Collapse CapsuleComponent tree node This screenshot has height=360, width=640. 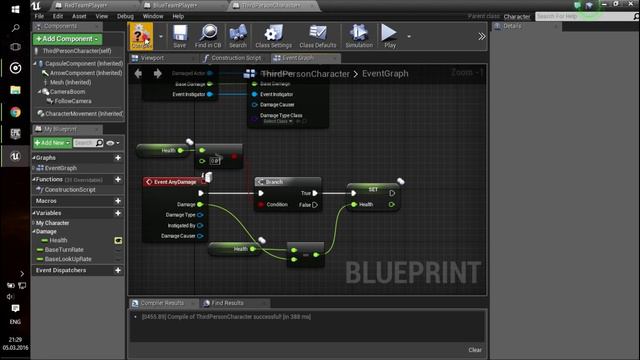click(x=35, y=64)
